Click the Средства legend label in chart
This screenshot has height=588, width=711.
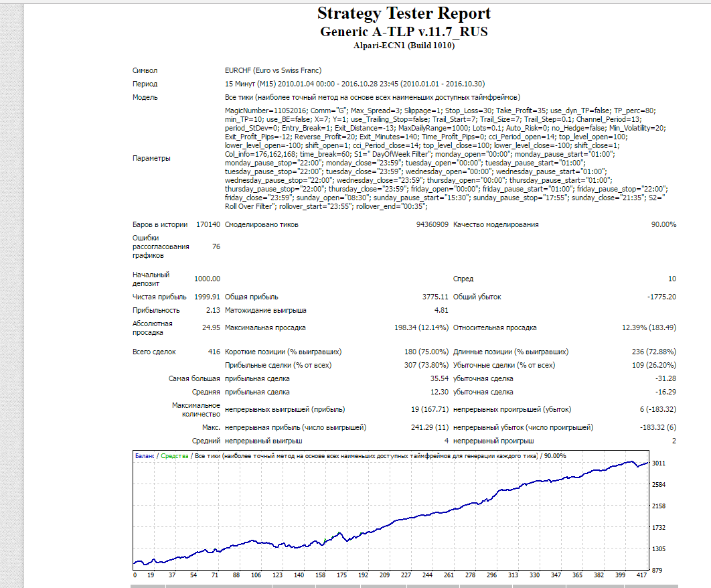[175, 456]
